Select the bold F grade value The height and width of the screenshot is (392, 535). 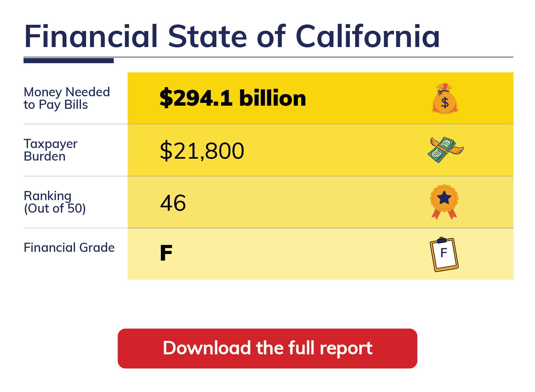pyautogui.click(x=166, y=253)
